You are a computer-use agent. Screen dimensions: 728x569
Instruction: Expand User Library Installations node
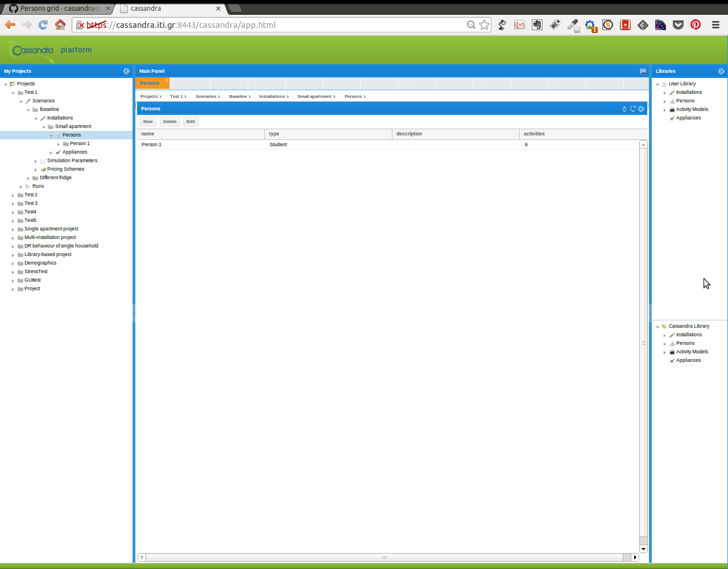665,93
